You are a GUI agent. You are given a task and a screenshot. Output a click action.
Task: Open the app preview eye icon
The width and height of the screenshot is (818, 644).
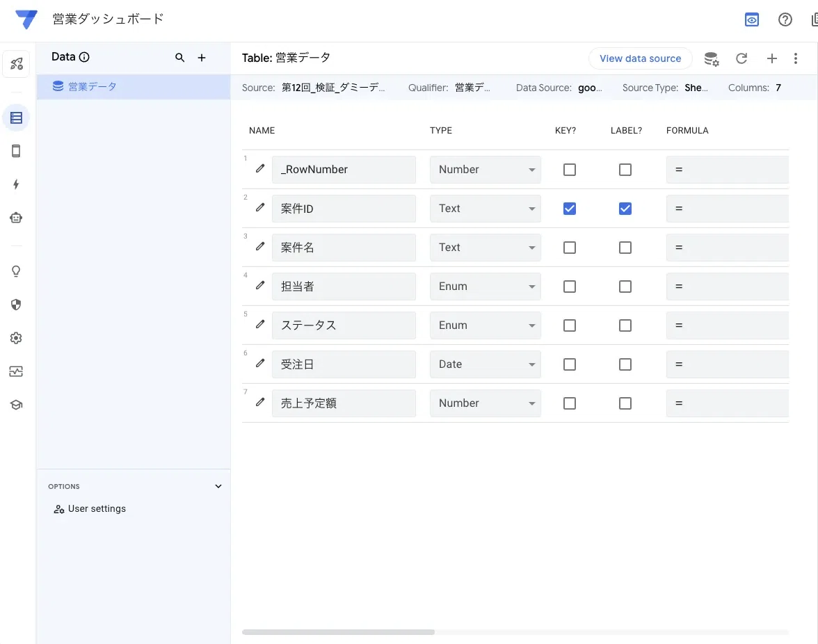click(751, 19)
